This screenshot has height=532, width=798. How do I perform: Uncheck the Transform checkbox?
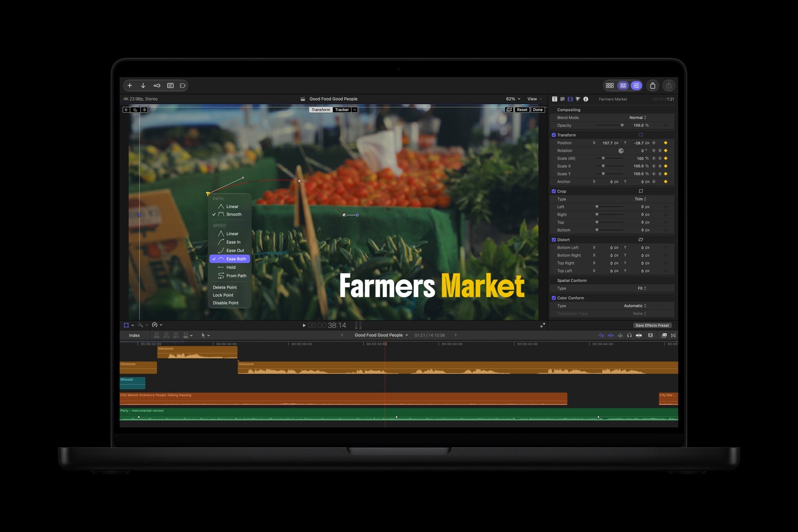[x=554, y=135]
